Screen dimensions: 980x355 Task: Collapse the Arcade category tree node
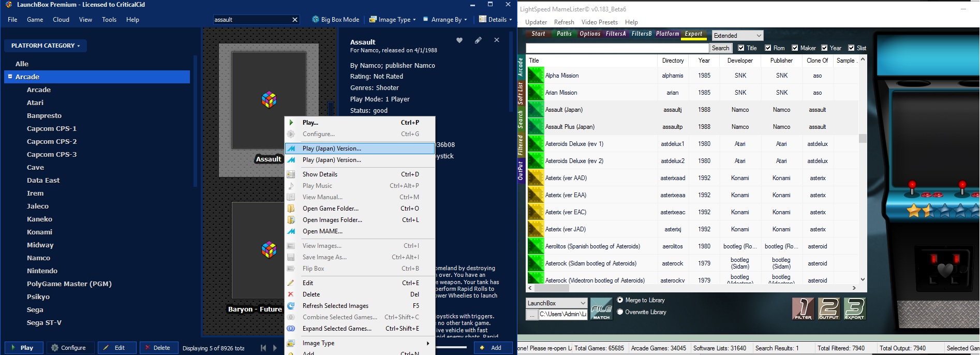[x=10, y=77]
